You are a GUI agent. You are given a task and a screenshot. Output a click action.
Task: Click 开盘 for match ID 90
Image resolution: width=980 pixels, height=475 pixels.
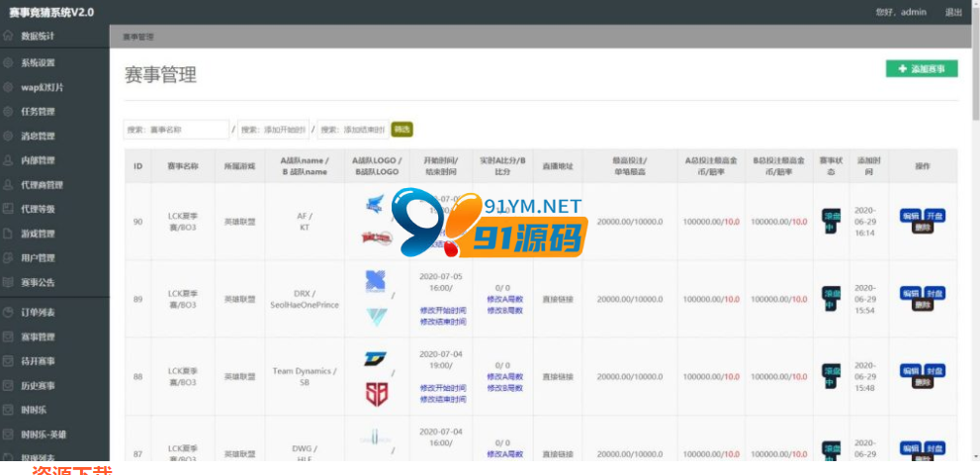935,216
